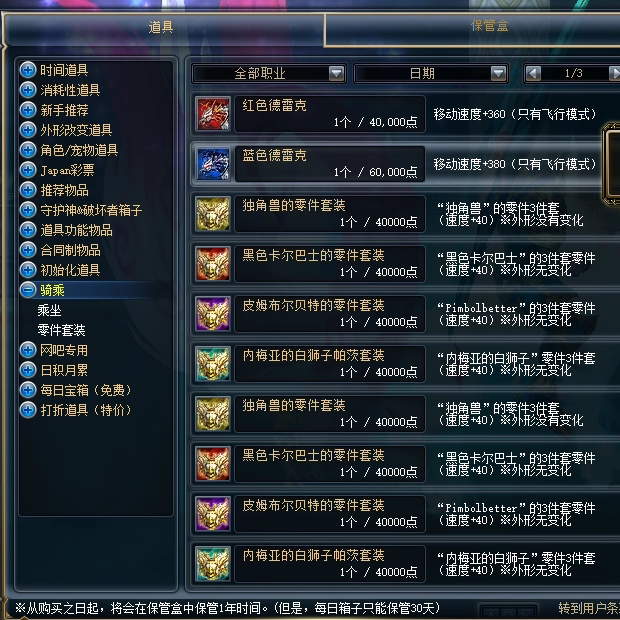Expand the 时间道具 category
Screen dimensions: 620x620
(28, 70)
